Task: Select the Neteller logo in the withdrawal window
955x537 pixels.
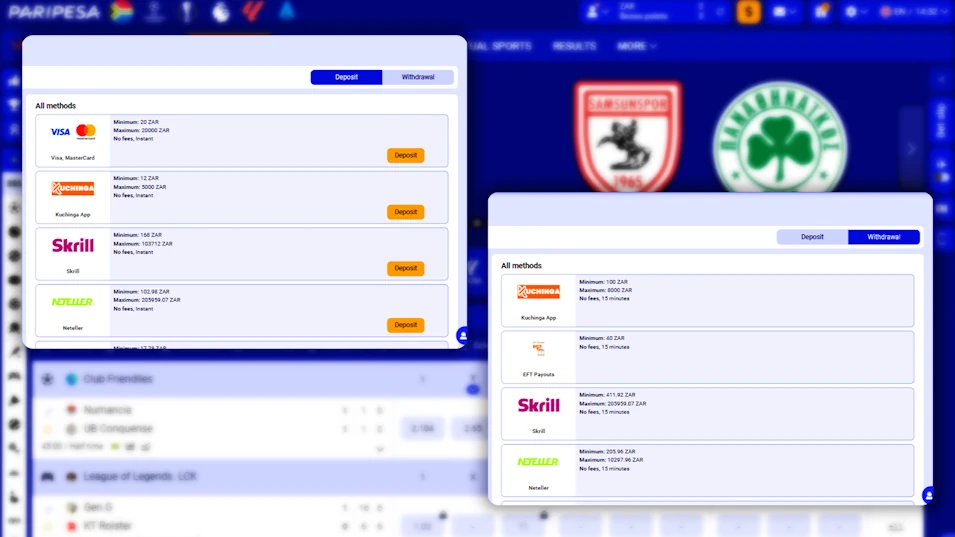Action: (x=538, y=462)
